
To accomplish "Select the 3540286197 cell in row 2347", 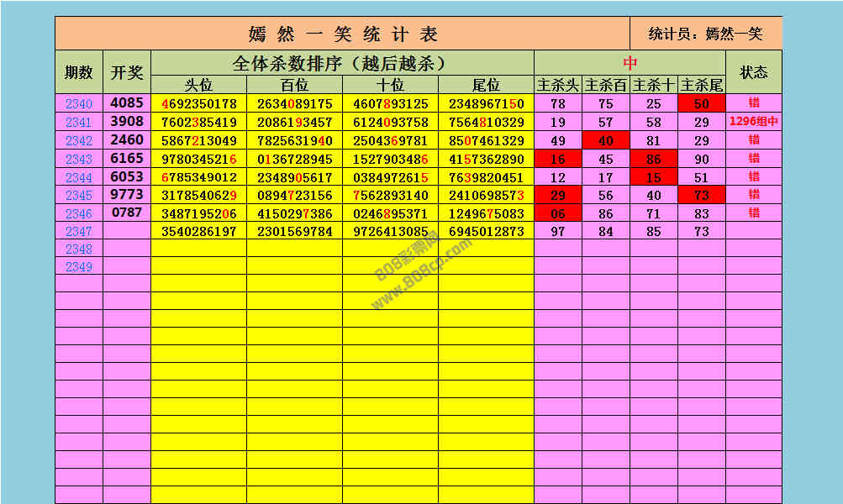I will click(x=199, y=231).
